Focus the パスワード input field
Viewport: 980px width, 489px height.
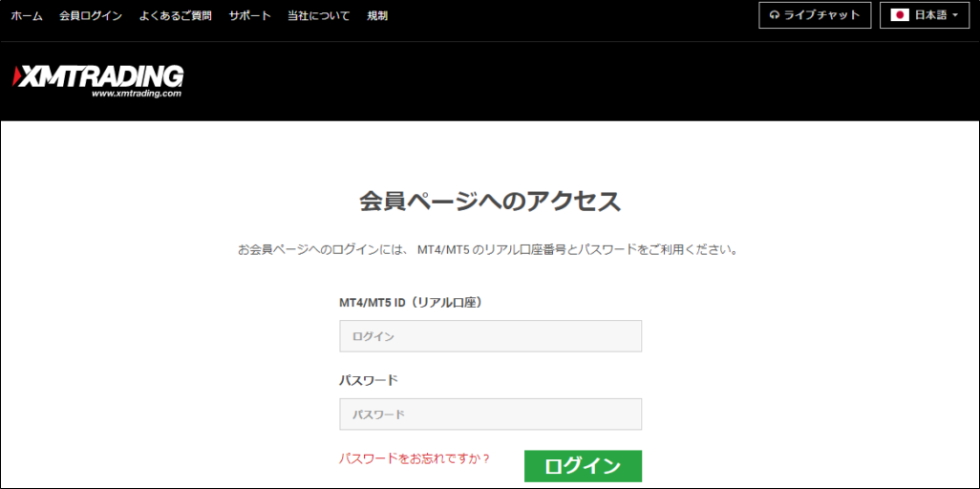(490, 415)
